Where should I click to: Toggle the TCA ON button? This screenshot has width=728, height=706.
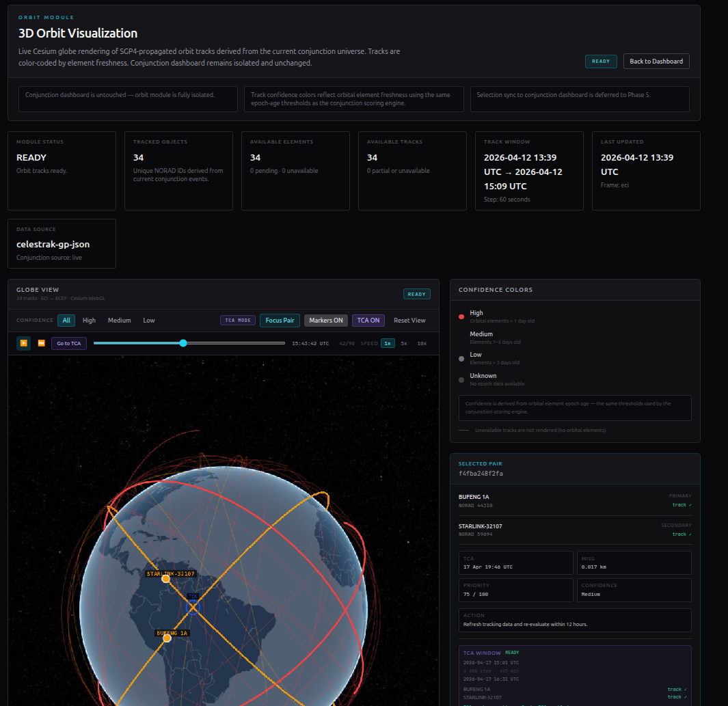pyautogui.click(x=368, y=321)
